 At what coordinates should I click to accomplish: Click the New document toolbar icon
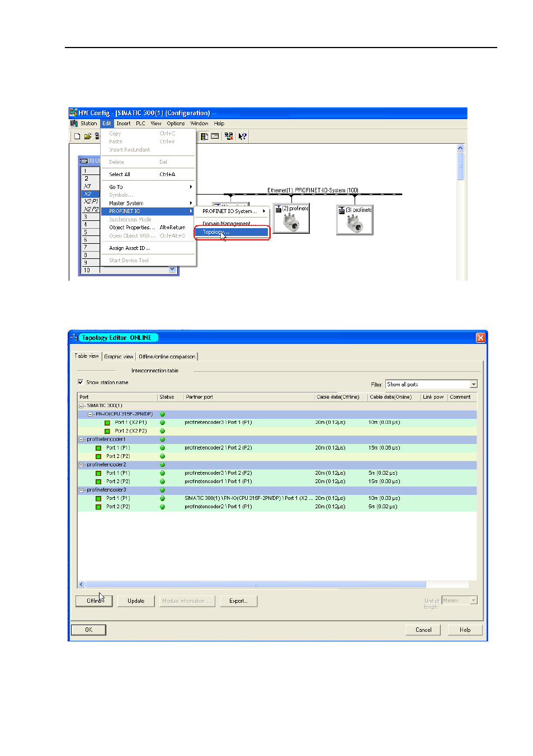click(77, 136)
